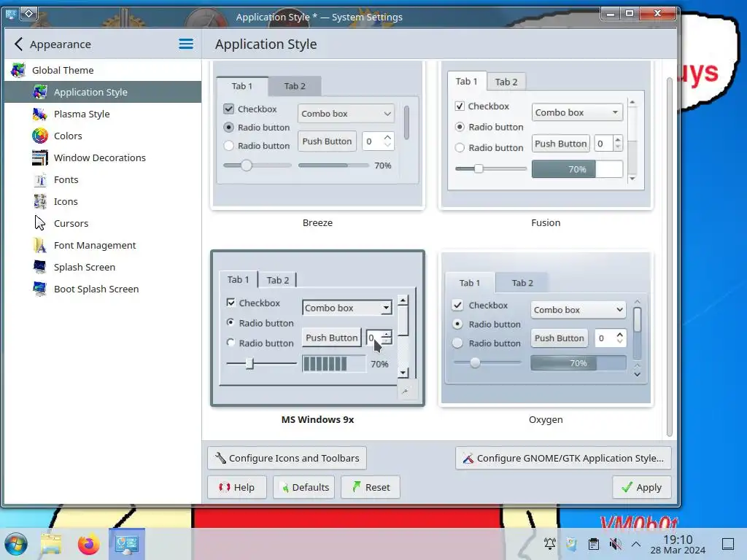
Task: Open Configure GNOME/GTK Application Style
Action: (563, 458)
